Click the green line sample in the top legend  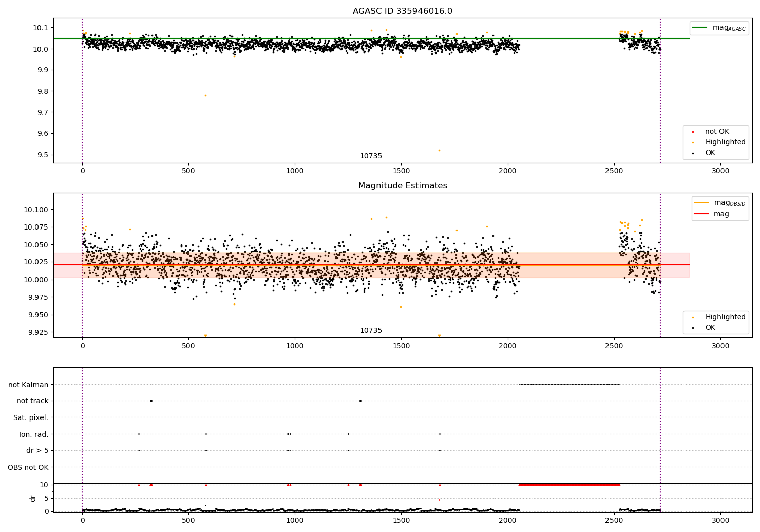click(x=700, y=28)
